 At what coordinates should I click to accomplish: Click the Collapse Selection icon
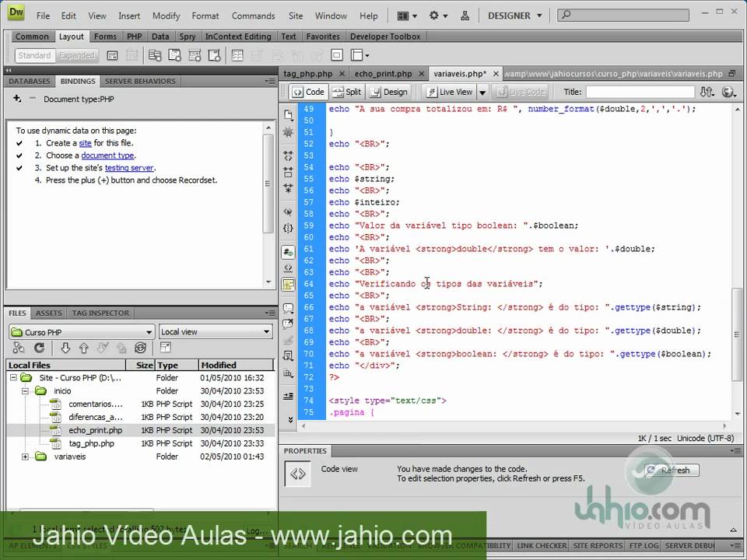point(288,172)
